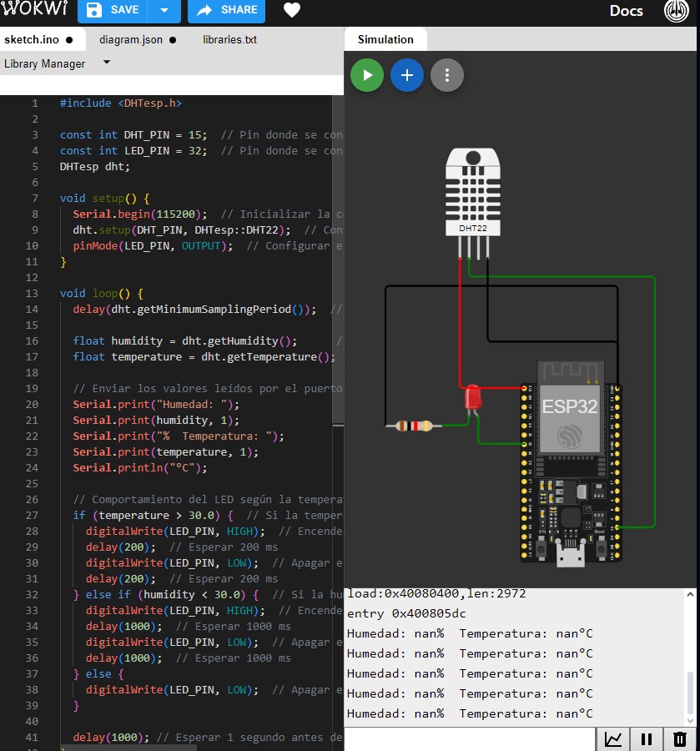Screen dimensions: 700x751
Task: Click line number 13 in the editor
Action: click(32, 293)
